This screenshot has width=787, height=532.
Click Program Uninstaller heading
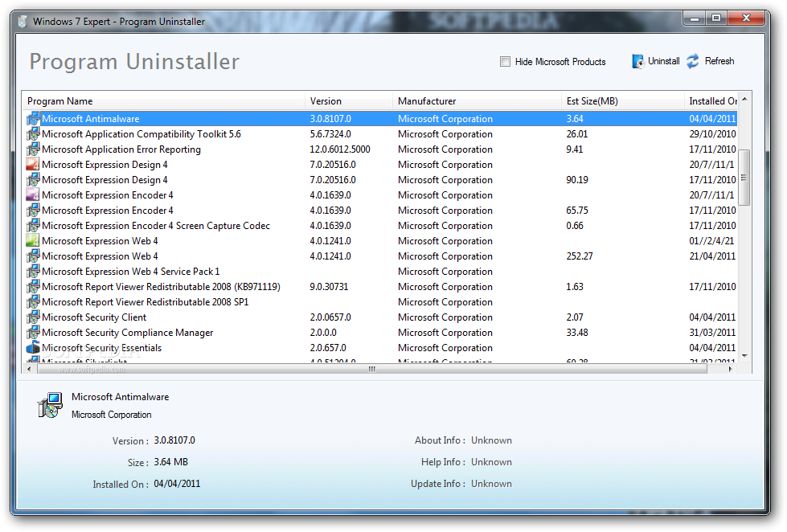[134, 62]
